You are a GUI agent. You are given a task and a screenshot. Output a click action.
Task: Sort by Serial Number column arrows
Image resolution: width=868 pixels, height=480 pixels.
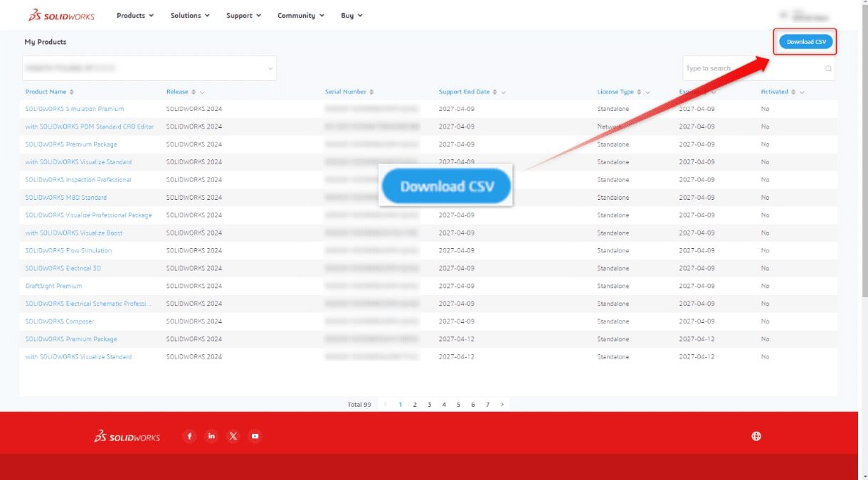371,92
